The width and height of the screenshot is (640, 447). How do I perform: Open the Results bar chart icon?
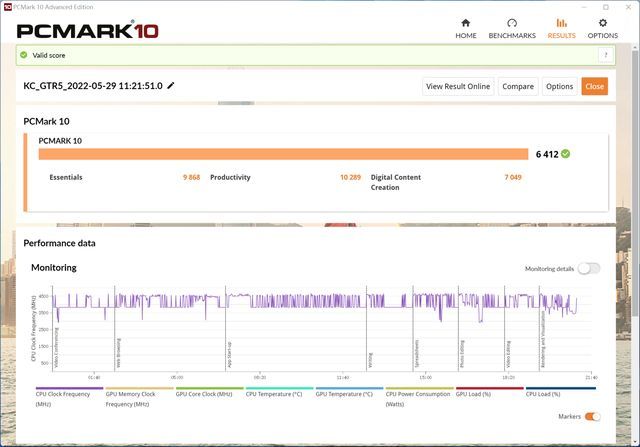coord(561,23)
